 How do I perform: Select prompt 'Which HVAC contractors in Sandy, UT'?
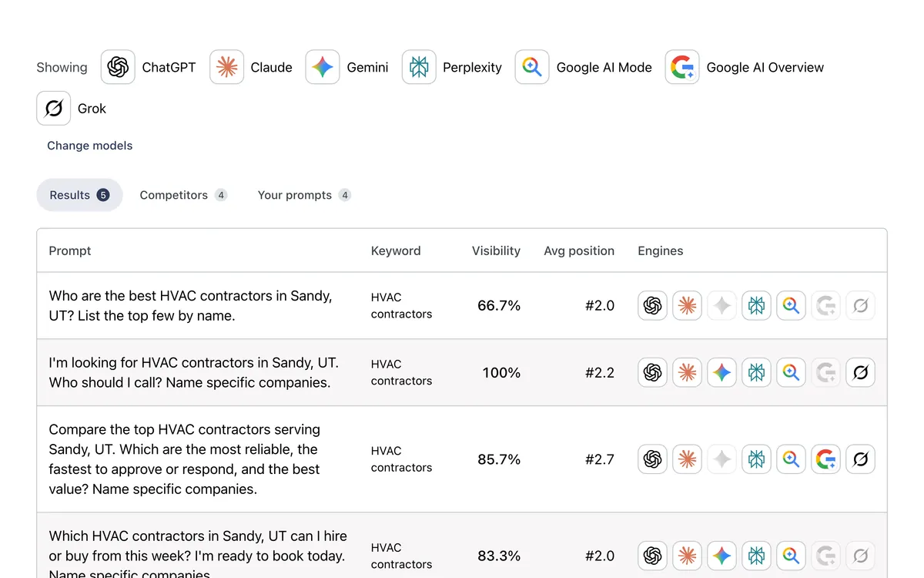pos(198,555)
